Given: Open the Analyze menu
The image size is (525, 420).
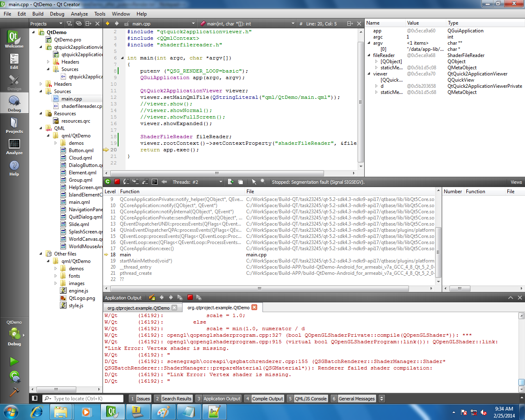Looking at the screenshot, I should (x=79, y=14).
